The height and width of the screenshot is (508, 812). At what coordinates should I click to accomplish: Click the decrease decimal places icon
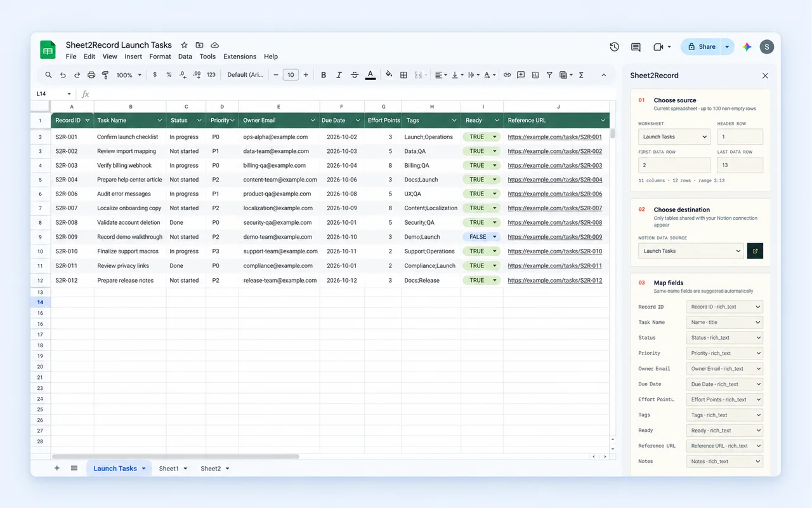click(183, 75)
